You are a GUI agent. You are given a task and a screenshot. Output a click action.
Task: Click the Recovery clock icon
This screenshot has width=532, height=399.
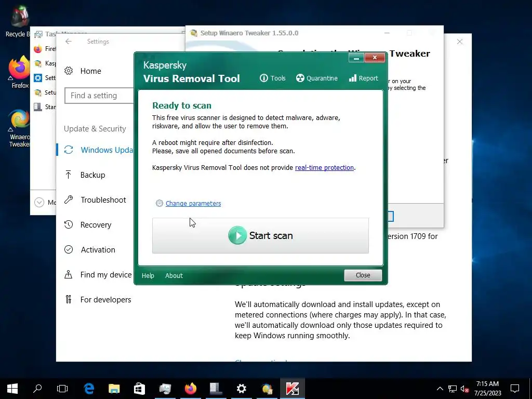(69, 224)
